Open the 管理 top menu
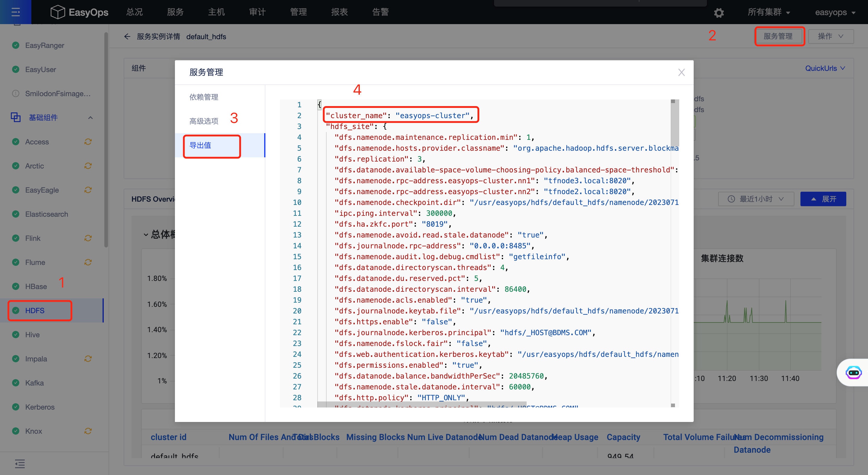 (299, 12)
